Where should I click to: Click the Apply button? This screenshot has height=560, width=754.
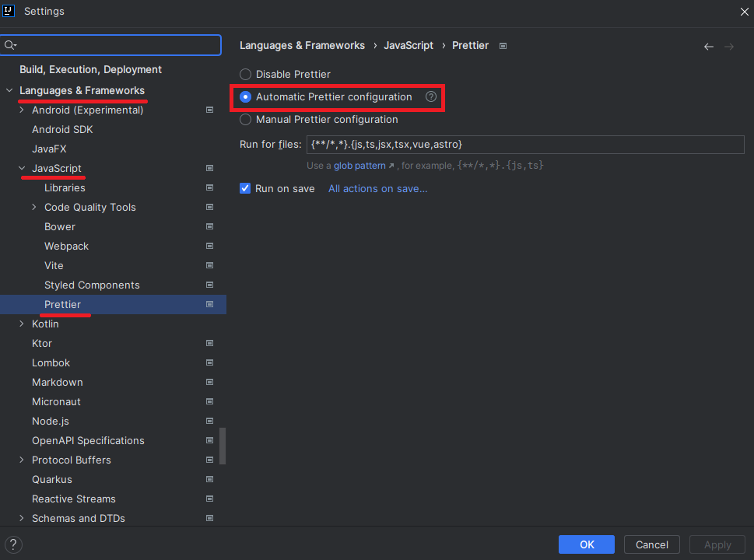tap(717, 544)
